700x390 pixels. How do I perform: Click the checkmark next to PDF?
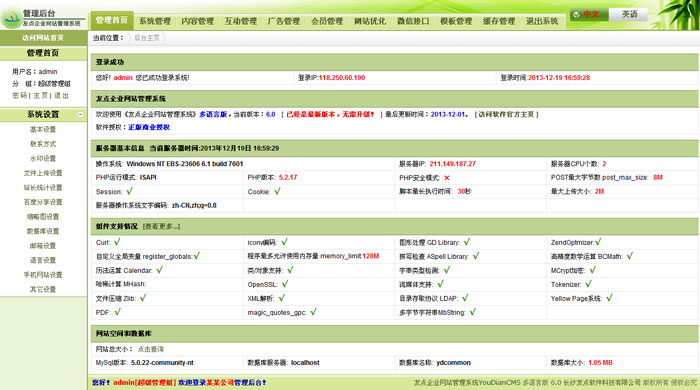point(117,312)
